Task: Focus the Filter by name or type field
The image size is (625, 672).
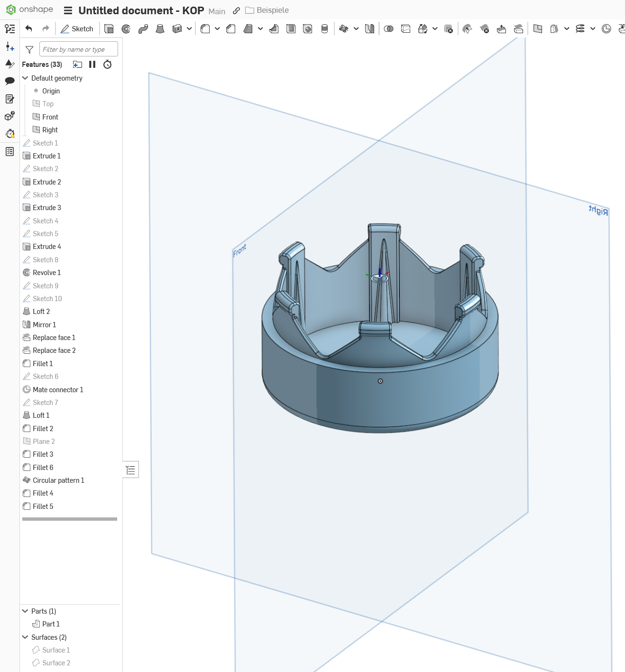Action: 79,49
